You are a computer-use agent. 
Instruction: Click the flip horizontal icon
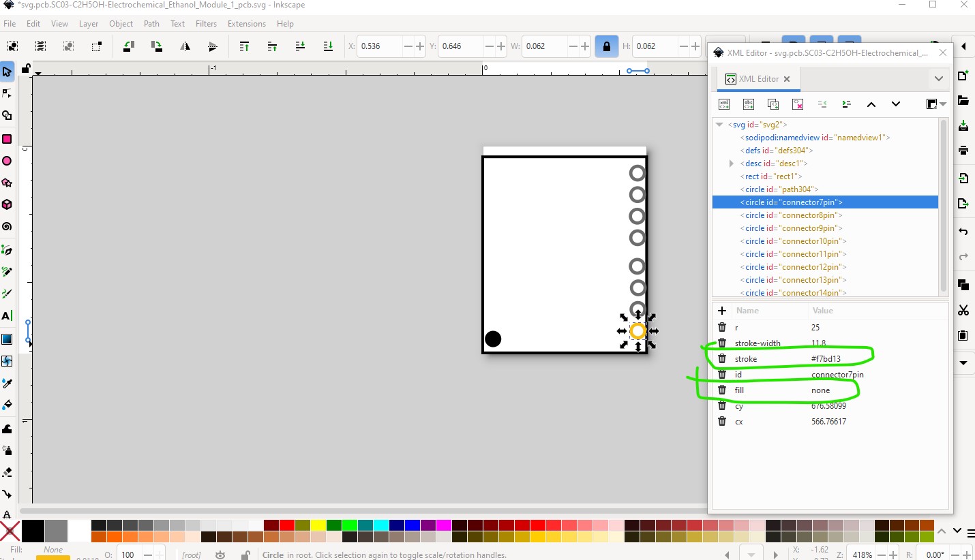(185, 46)
